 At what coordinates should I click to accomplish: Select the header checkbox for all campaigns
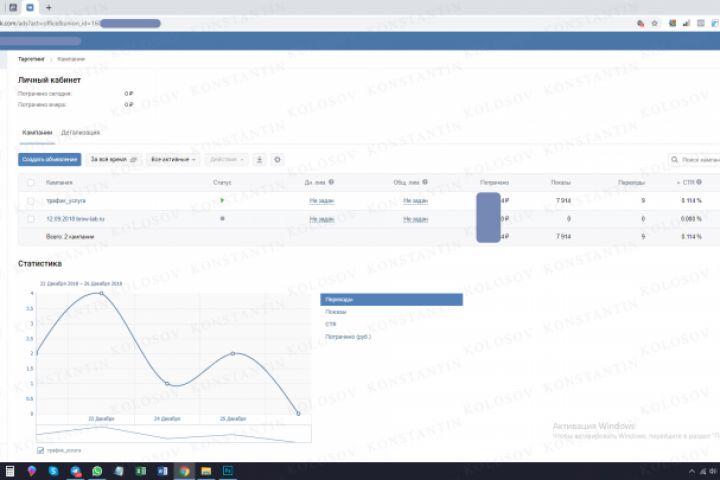click(x=31, y=182)
